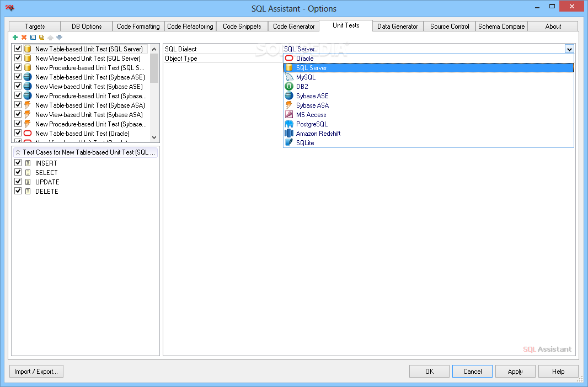This screenshot has height=387, width=588.
Task: Collapse the Test Cases panel header chevron
Action: (18, 152)
